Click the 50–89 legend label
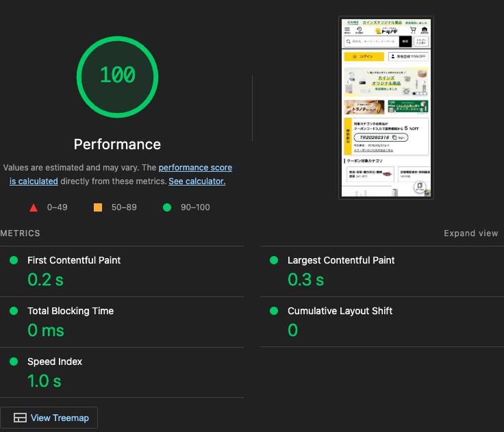 pos(124,207)
